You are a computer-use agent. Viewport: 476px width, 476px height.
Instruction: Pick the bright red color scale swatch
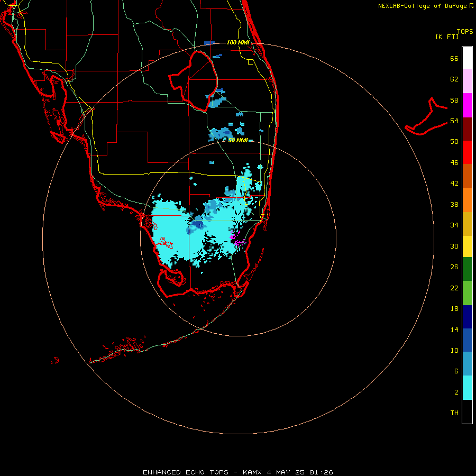coord(467,152)
